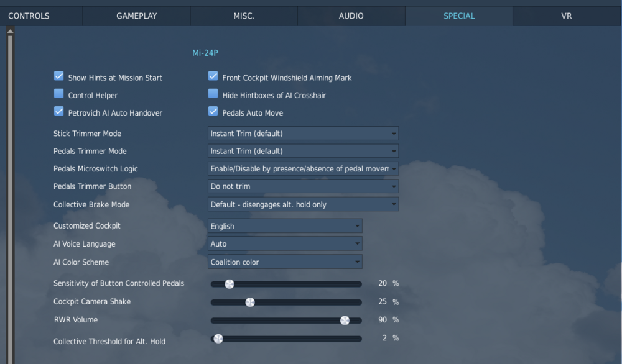This screenshot has height=364, width=622.
Task: Open the Customized Cockpit language dropdown
Action: pyautogui.click(x=285, y=226)
